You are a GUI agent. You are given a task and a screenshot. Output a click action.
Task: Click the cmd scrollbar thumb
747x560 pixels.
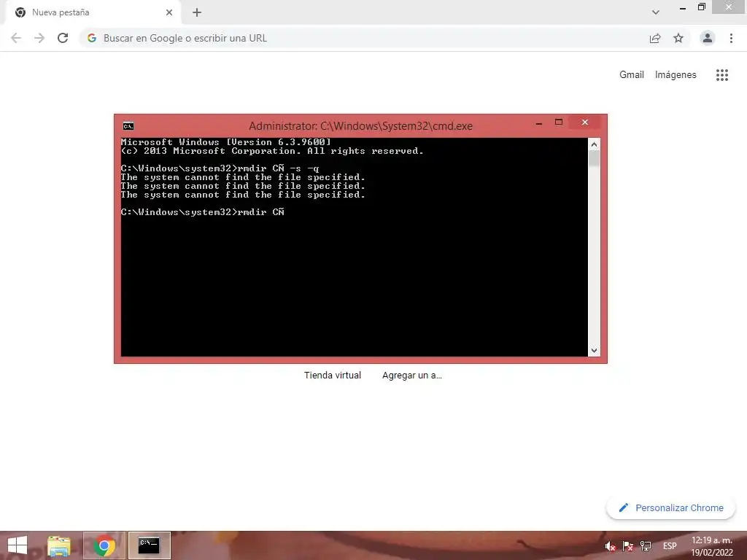point(594,158)
